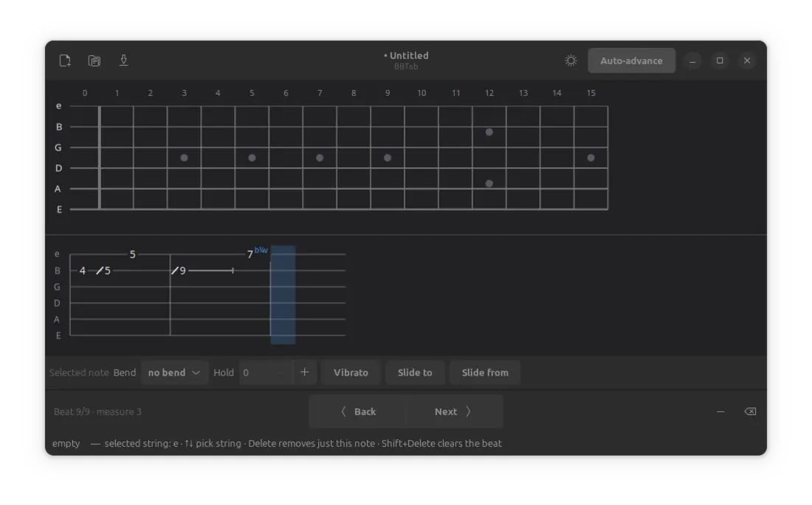
Task: Switch the light/dark theme via the sun icon
Action: (x=571, y=61)
